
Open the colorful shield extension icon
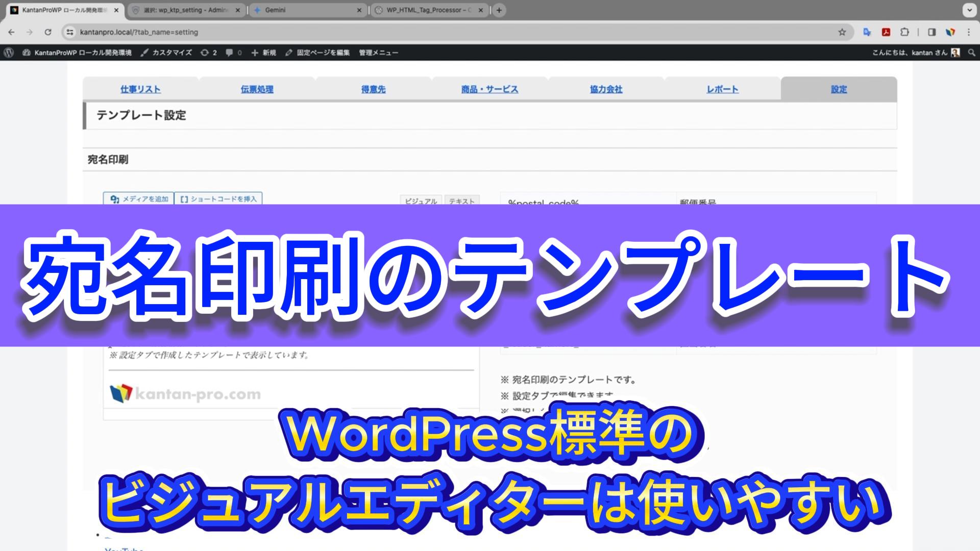pos(950,32)
